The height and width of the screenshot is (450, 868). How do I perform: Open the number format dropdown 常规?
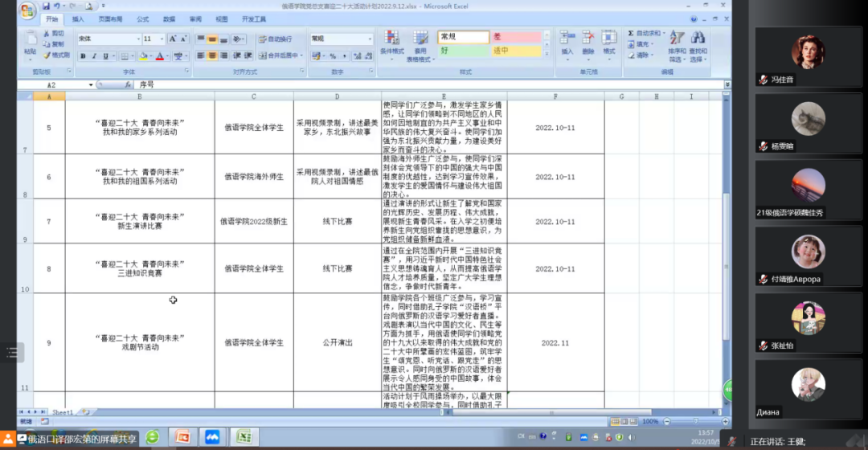click(341, 39)
